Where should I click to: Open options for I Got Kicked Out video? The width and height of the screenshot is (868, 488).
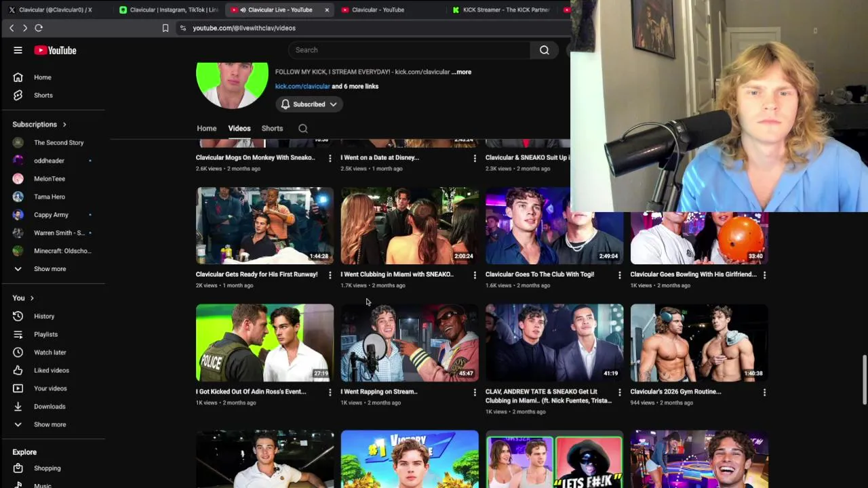330,392
